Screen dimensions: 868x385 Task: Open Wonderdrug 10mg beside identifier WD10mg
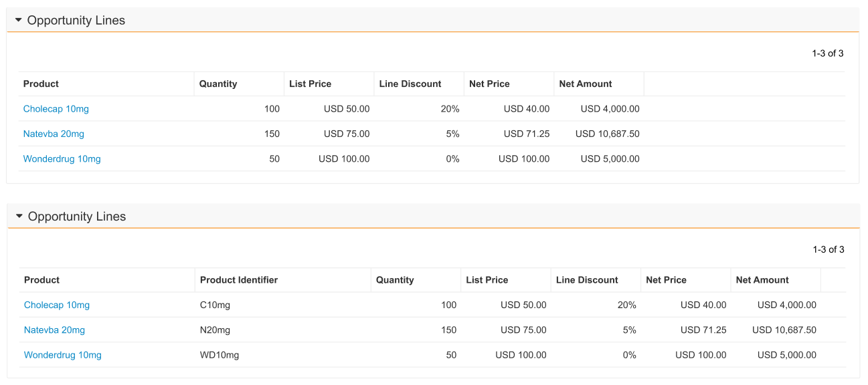point(62,355)
